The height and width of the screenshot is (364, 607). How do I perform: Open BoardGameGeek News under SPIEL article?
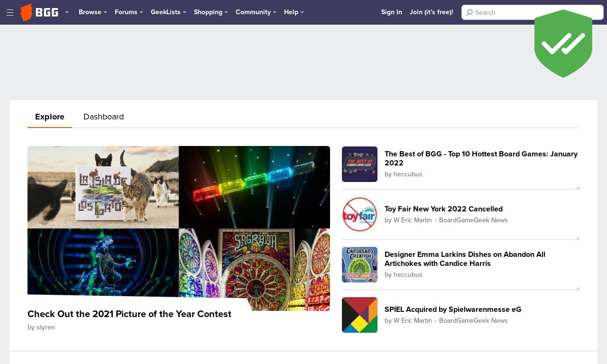tap(473, 321)
